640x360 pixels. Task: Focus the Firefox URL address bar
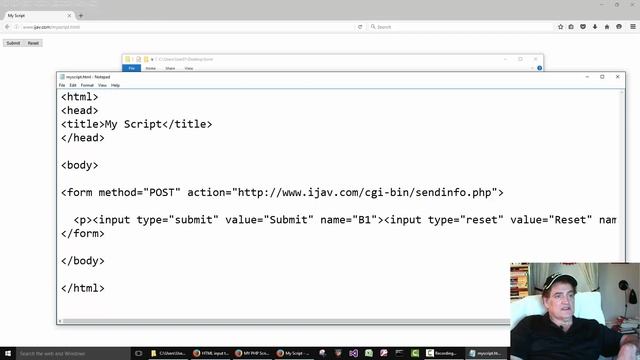188,27
